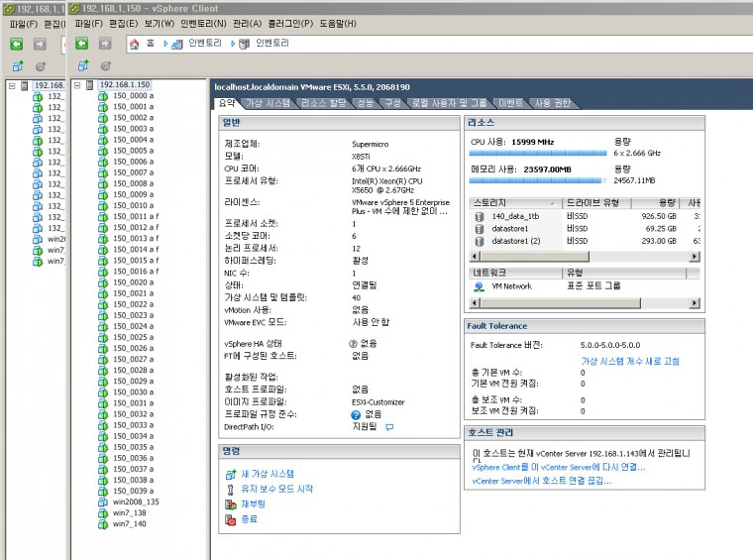Click the 가상 시스템 개수 새로 고침 link
The height and width of the screenshot is (560, 753).
[x=630, y=361]
